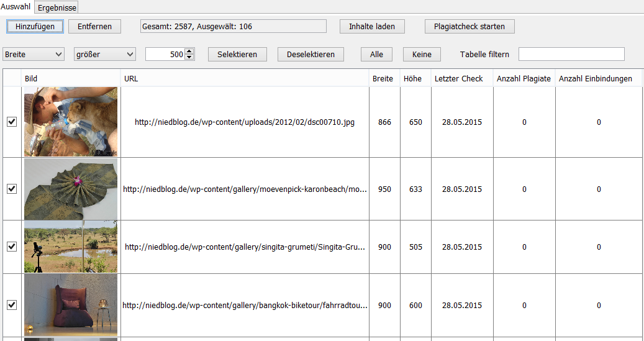Image resolution: width=644 pixels, height=341 pixels.
Task: Uncheck the singita-grumeti row checkbox
Action: coord(12,247)
